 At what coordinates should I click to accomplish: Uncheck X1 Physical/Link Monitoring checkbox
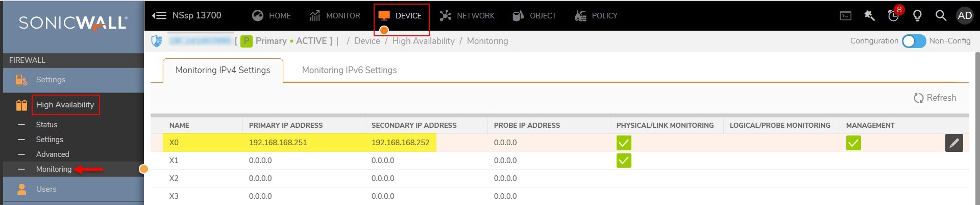[x=624, y=161]
